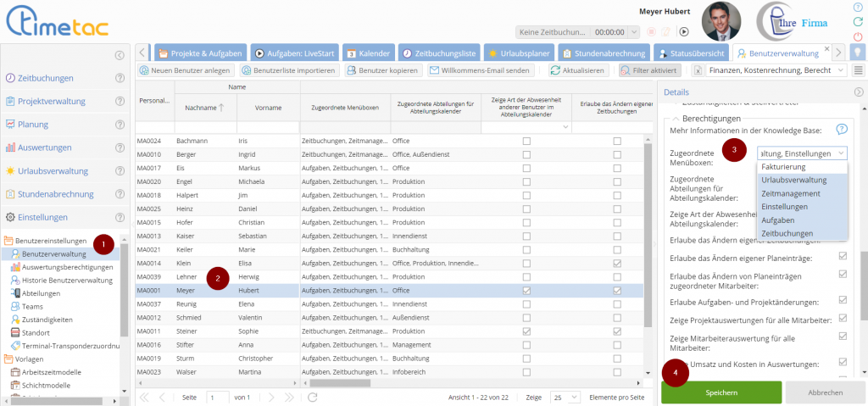Switch to the Kalender tab

pos(368,53)
